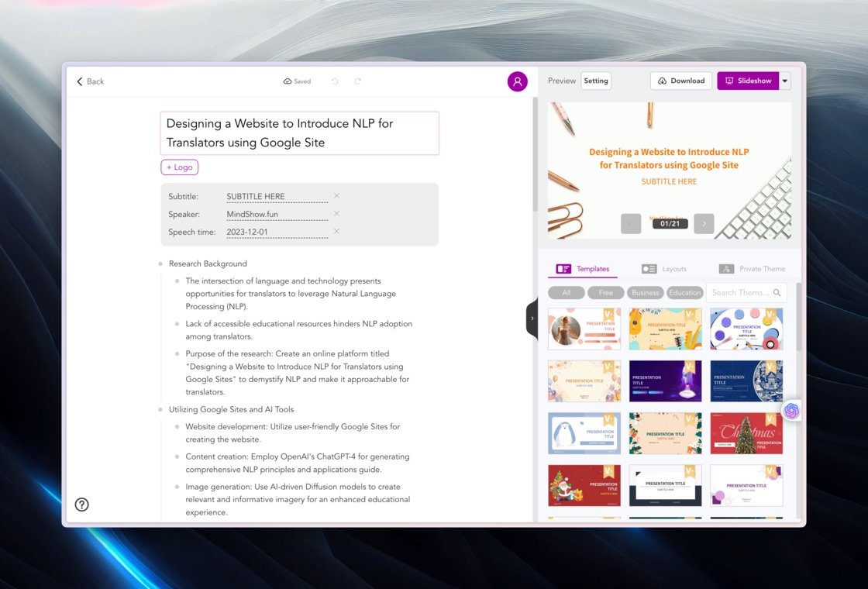Click the bullet "Lack of accessible educational resources"

click(x=299, y=330)
